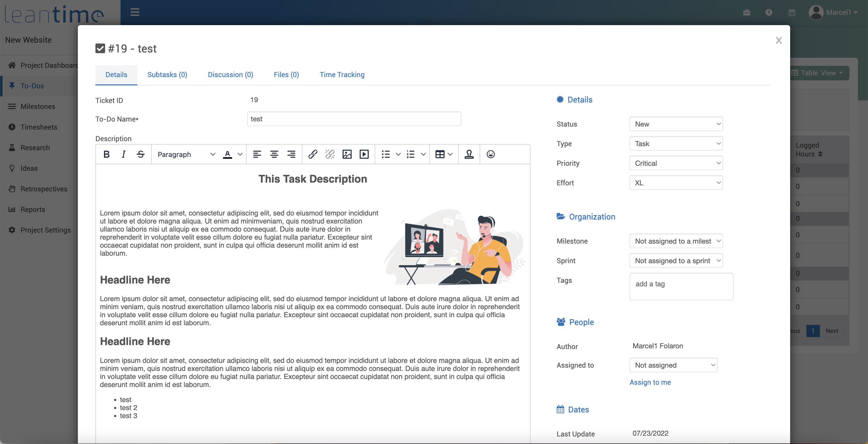
Task: Switch to the Subtasks (0) tab
Action: pyautogui.click(x=167, y=74)
